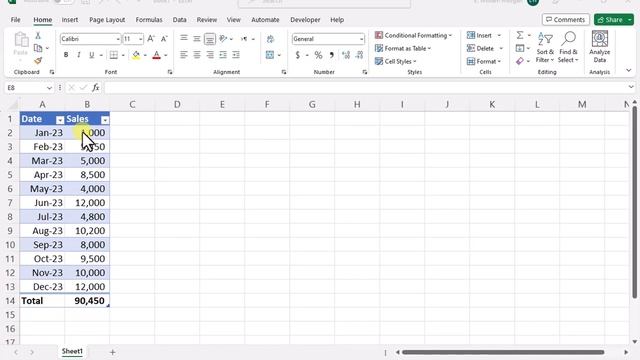The image size is (640, 360).
Task: Click the Increase Decimal icon
Action: [346, 55]
